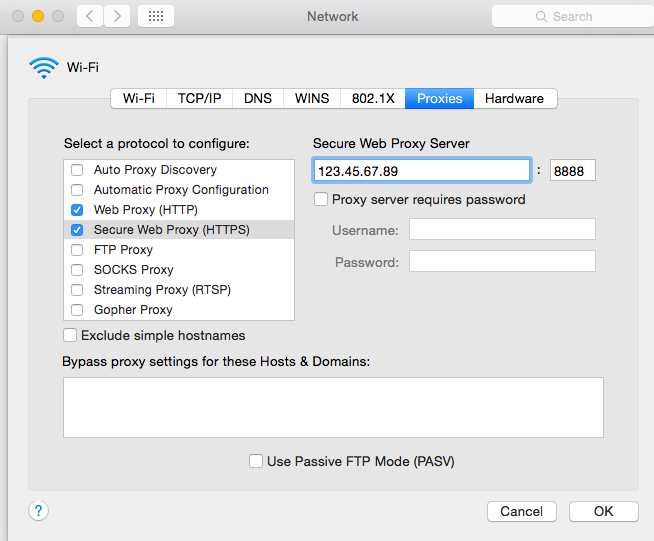Image resolution: width=654 pixels, height=541 pixels.
Task: Toggle SOCKS Proxy checkbox
Action: (x=77, y=270)
